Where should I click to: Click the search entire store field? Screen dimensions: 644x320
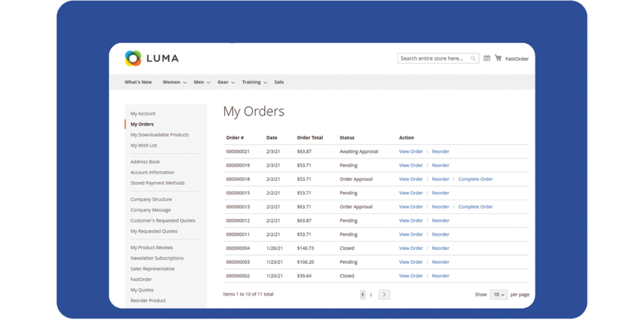coord(434,58)
